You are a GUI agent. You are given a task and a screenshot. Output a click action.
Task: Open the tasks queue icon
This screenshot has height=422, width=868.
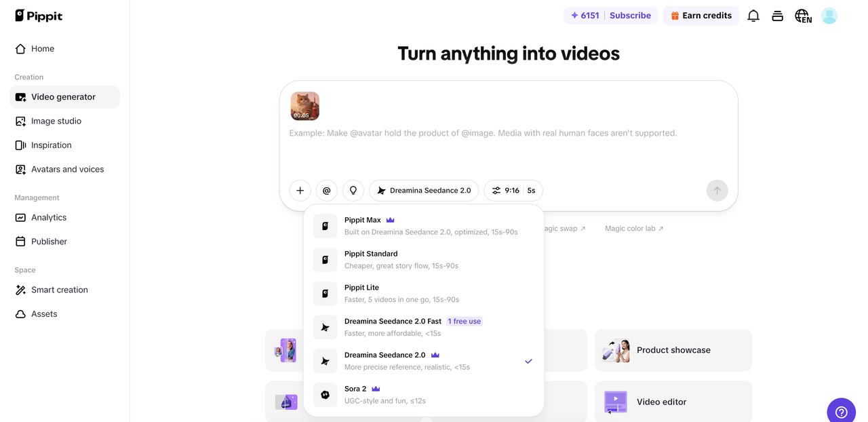[x=778, y=16]
